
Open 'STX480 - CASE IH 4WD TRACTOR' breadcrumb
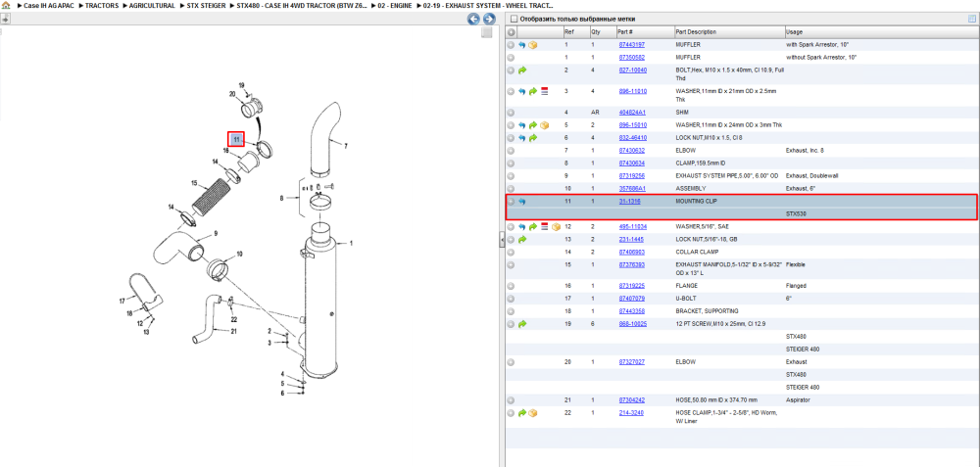pos(301,5)
